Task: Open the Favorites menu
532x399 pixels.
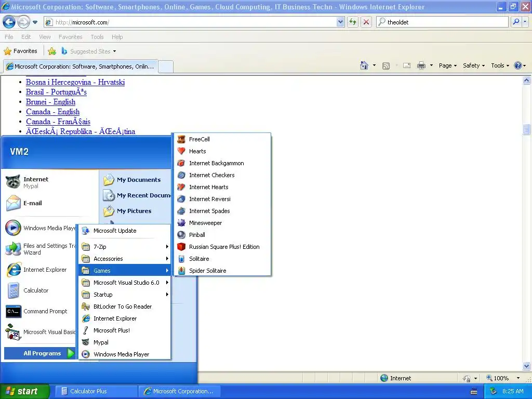Action: click(70, 37)
